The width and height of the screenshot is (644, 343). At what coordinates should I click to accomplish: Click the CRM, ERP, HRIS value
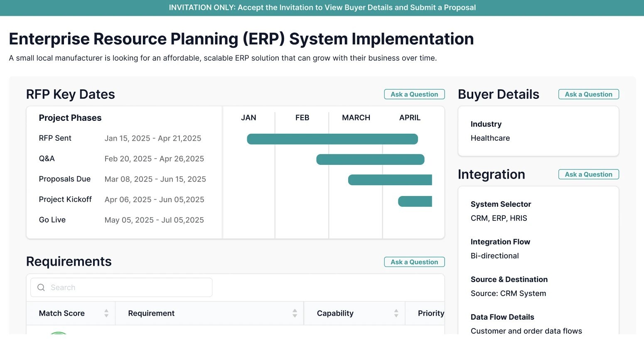click(x=499, y=218)
